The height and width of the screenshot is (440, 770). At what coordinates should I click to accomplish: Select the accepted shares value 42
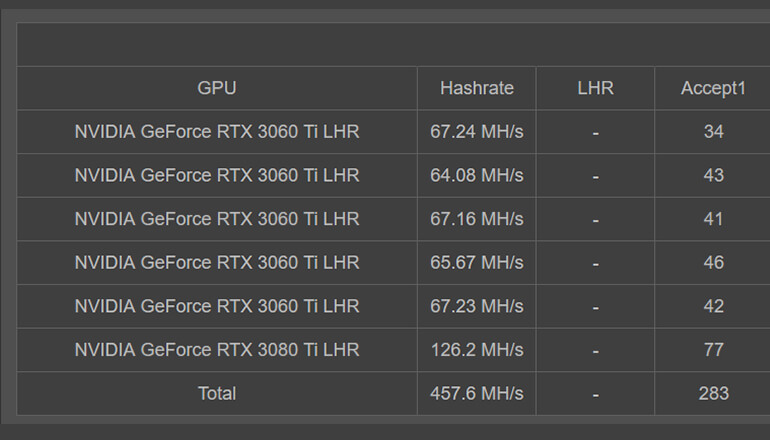(x=714, y=306)
